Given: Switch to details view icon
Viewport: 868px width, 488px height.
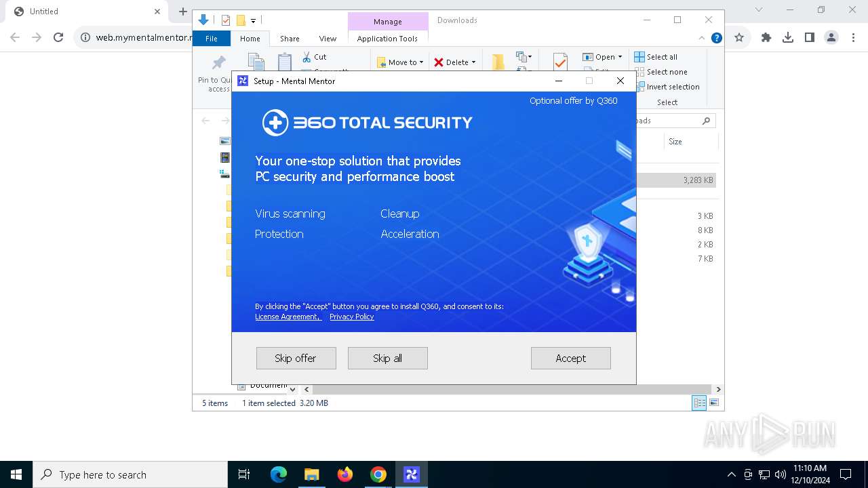Looking at the screenshot, I should pos(699,403).
